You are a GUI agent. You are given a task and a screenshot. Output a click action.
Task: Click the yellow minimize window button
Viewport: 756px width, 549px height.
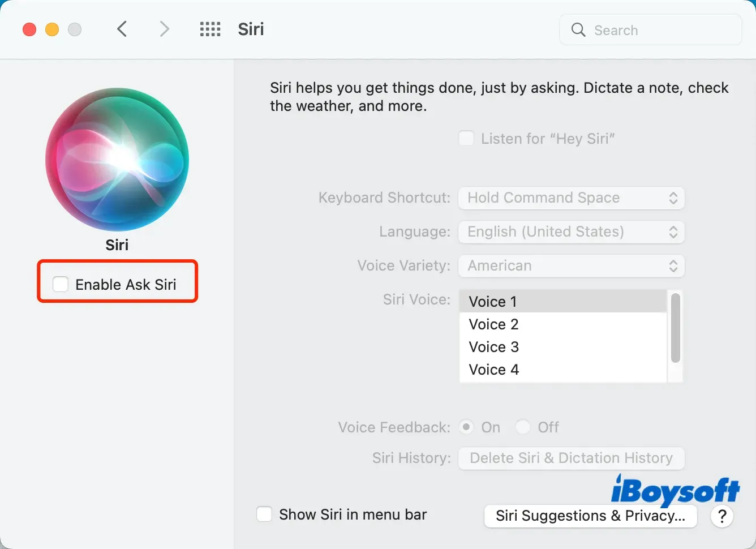pyautogui.click(x=52, y=29)
